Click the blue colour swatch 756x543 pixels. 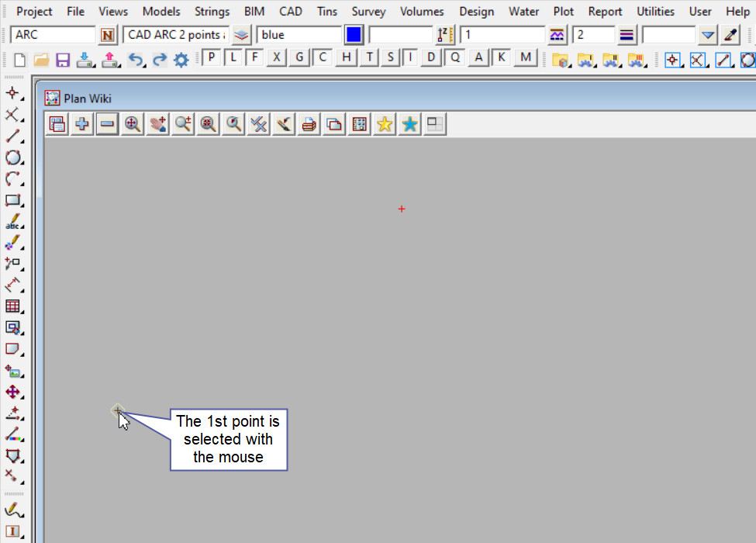[x=354, y=35]
